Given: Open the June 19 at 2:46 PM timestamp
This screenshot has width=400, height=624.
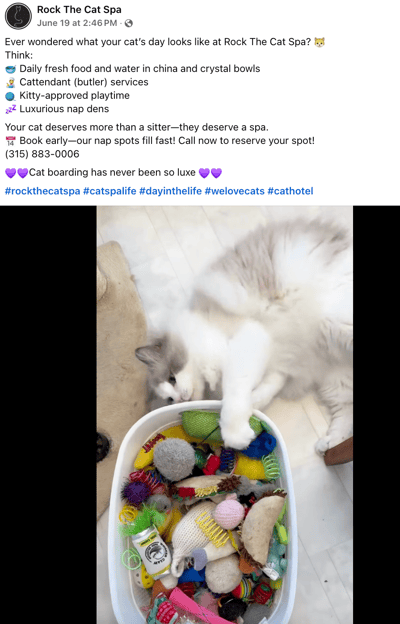Looking at the screenshot, I should (x=77, y=23).
